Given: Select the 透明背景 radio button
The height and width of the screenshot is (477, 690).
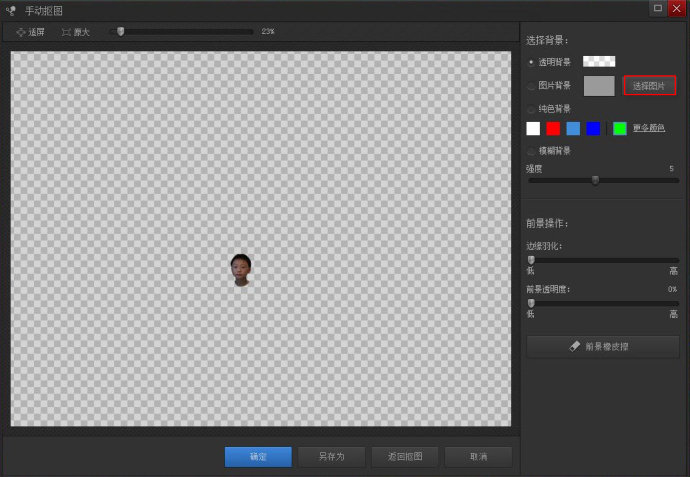Looking at the screenshot, I should (x=531, y=62).
